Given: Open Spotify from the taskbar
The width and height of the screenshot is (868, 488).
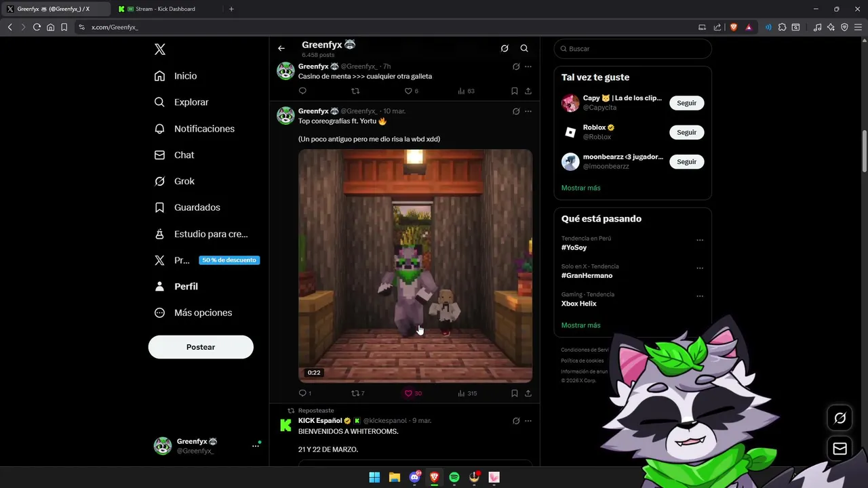Looking at the screenshot, I should click(454, 477).
